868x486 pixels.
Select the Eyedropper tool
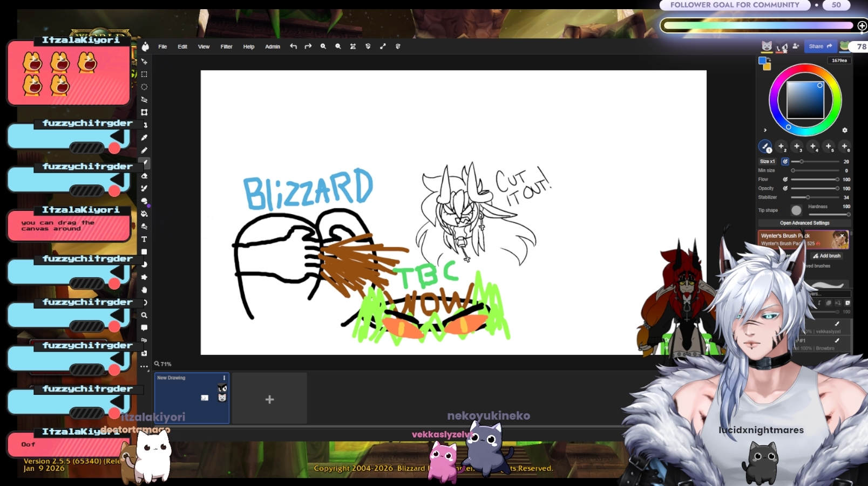[144, 138]
